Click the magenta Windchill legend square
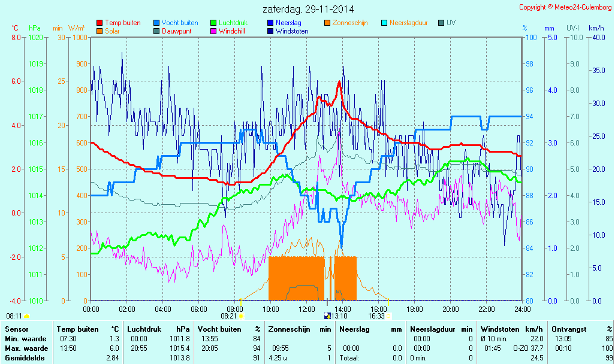Viewport: 615px width, 364px height. pos(213,31)
